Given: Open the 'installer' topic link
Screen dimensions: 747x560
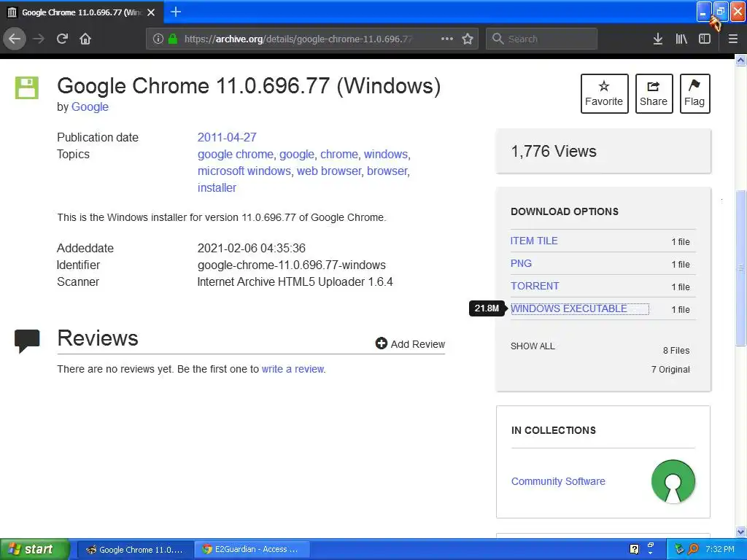Looking at the screenshot, I should [x=217, y=187].
